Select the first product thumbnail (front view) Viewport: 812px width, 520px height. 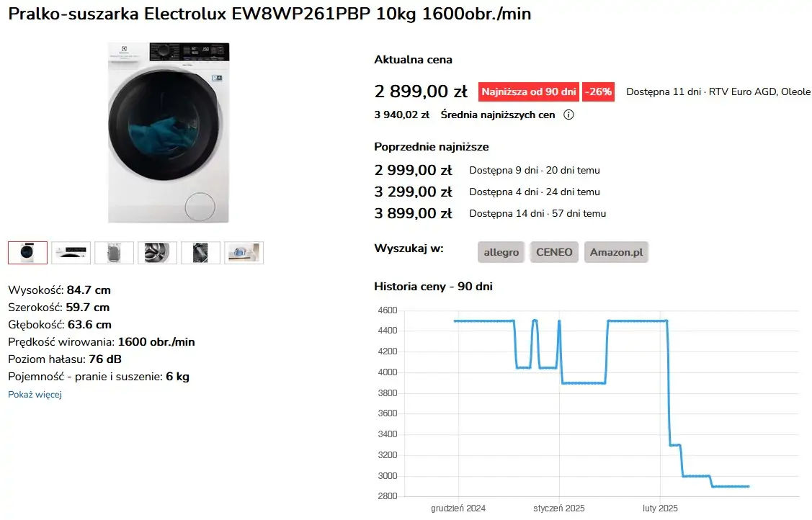coord(27,253)
